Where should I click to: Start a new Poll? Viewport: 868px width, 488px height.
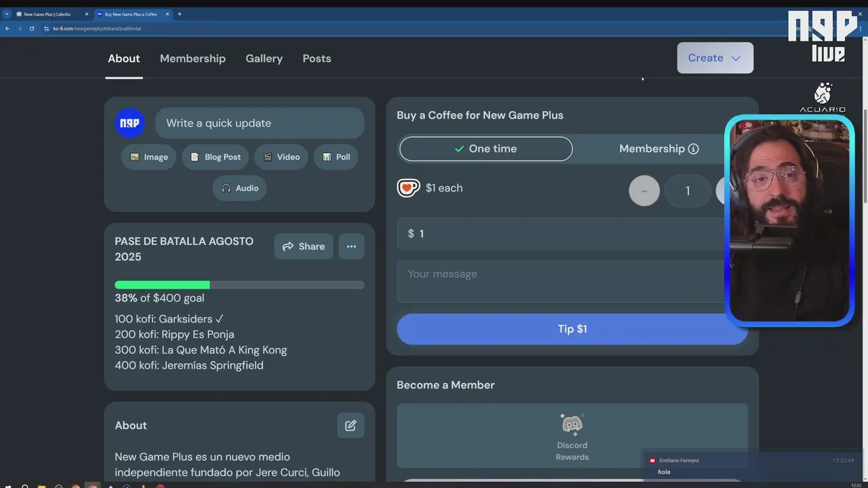tap(337, 157)
